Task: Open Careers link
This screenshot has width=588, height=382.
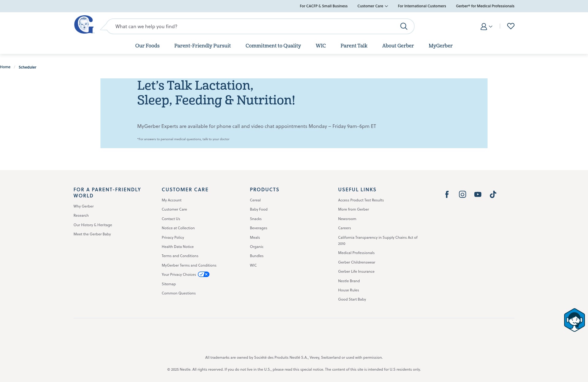Action: 345,228
